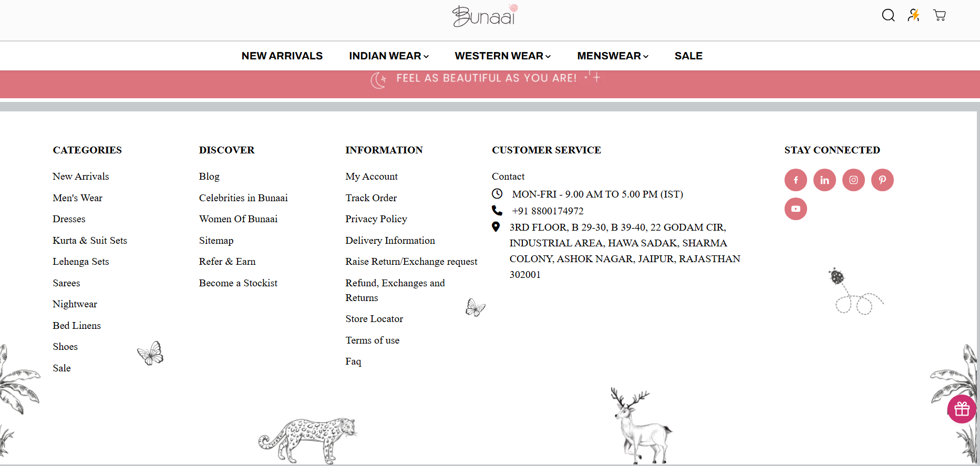The width and height of the screenshot is (980, 466).
Task: Expand the Menswear menu
Action: click(x=613, y=56)
